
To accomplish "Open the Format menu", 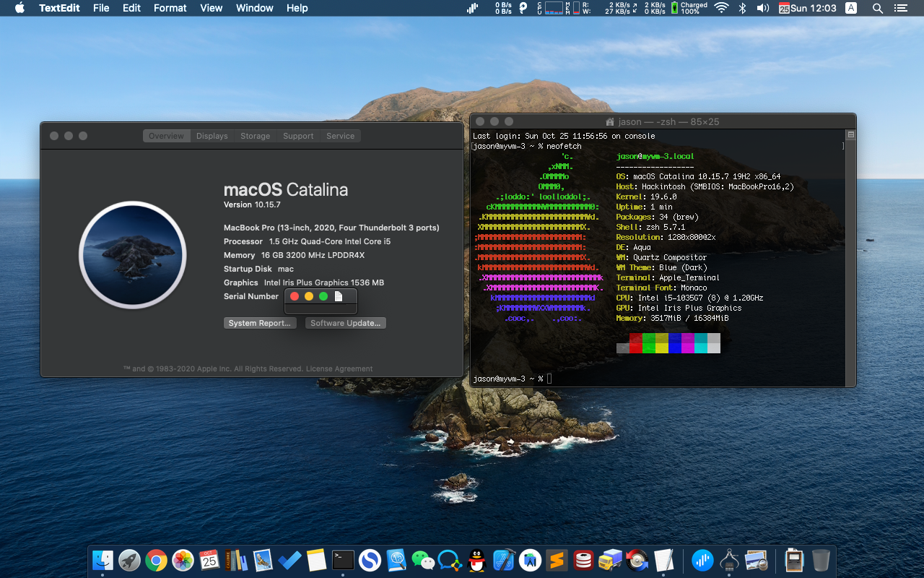I will click(x=170, y=8).
